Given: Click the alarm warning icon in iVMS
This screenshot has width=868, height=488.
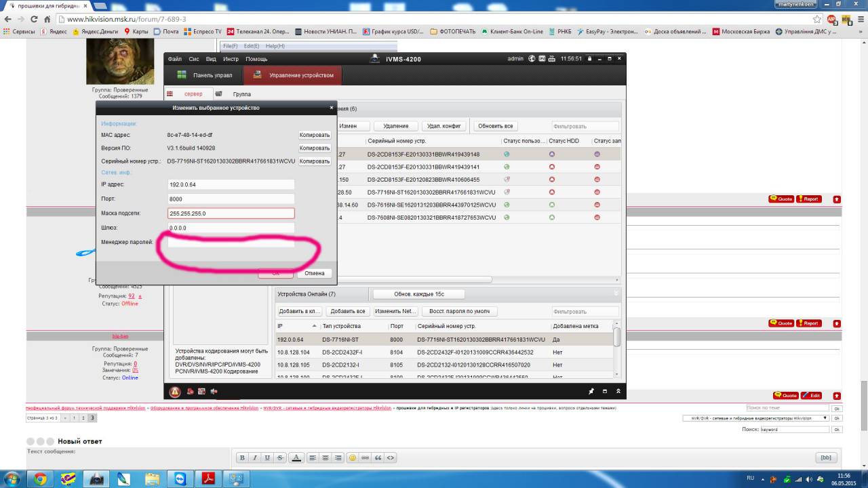Looking at the screenshot, I should click(175, 392).
